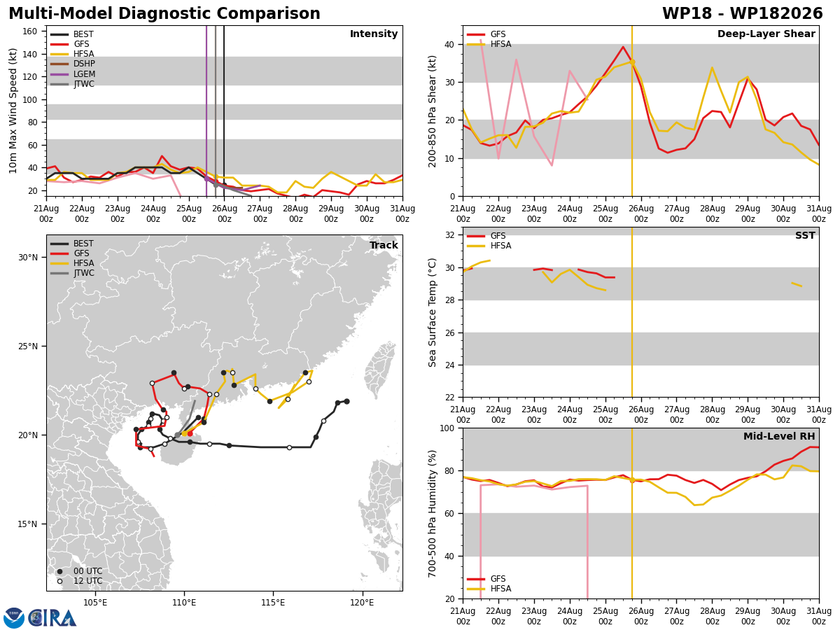
Task: Click the Intensity panel title label
Action: click(374, 34)
